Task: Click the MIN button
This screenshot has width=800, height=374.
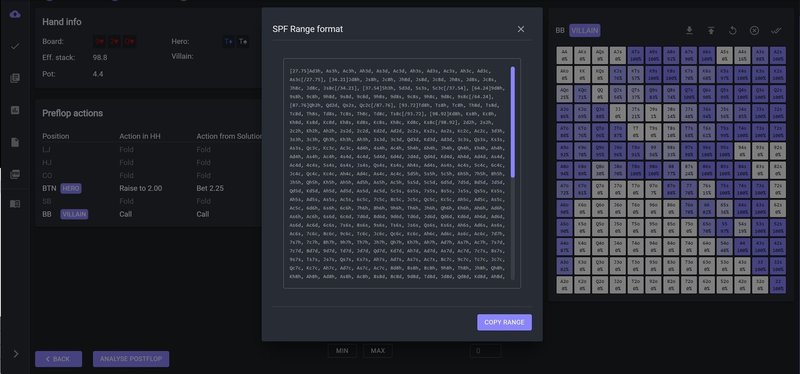Action: 342,351
